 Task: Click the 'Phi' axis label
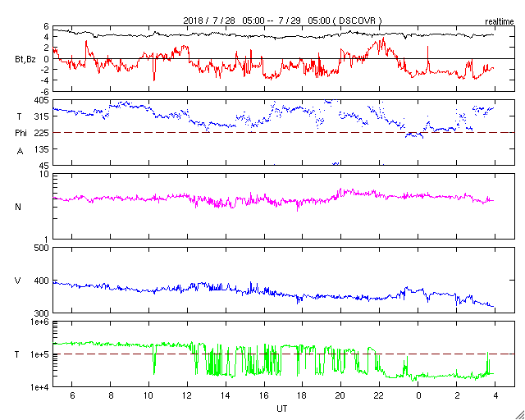tap(21, 134)
